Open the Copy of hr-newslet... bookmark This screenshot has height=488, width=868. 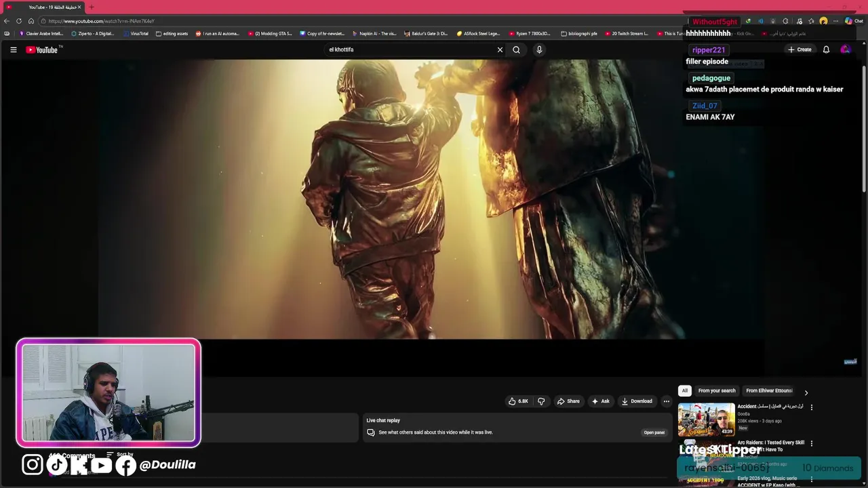tap(323, 33)
